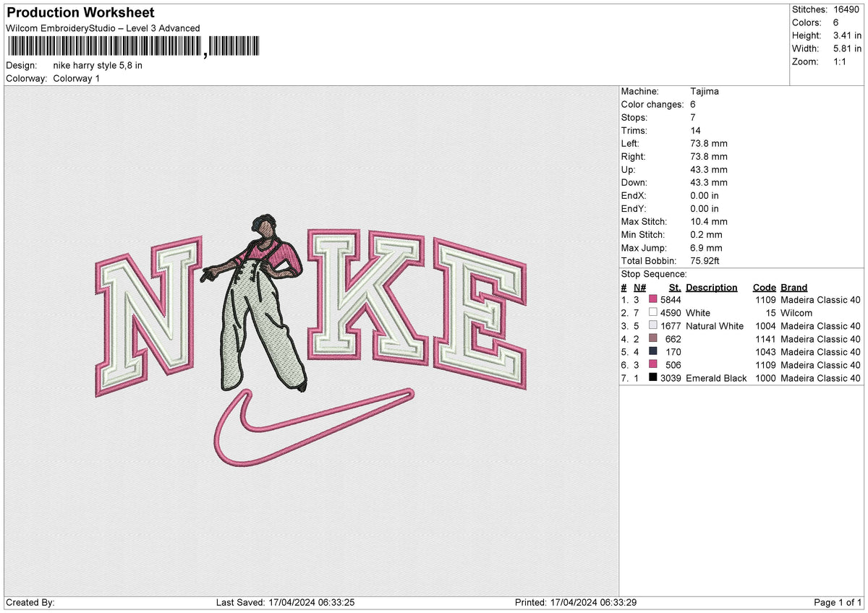Click the 'Description' column header
The width and height of the screenshot is (868, 613).
[712, 288]
